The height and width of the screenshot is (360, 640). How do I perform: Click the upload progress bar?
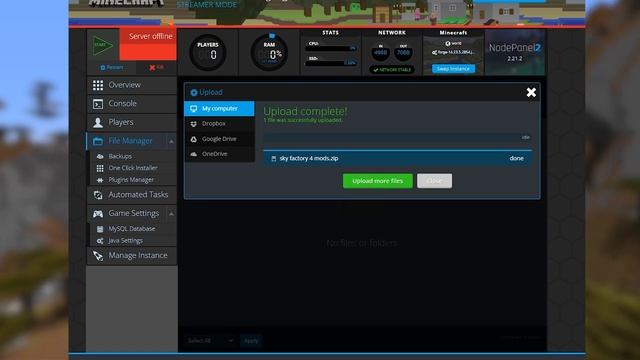(397, 138)
